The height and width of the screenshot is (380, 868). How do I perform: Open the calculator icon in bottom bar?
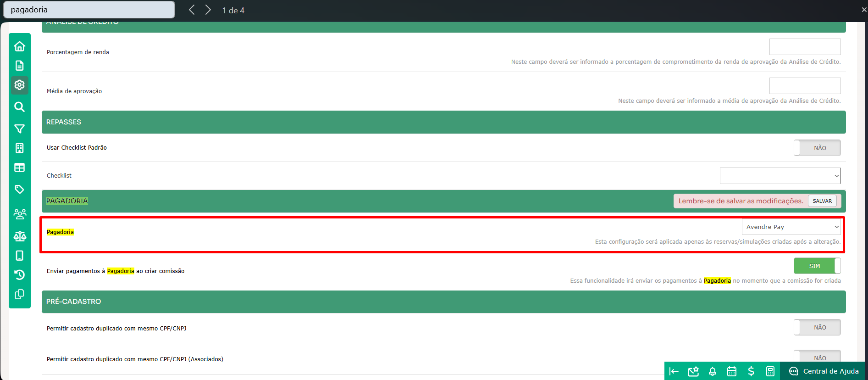click(x=770, y=371)
